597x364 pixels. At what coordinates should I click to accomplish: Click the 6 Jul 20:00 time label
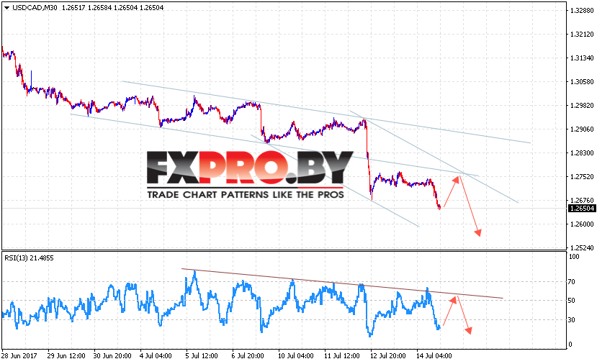coord(248,356)
